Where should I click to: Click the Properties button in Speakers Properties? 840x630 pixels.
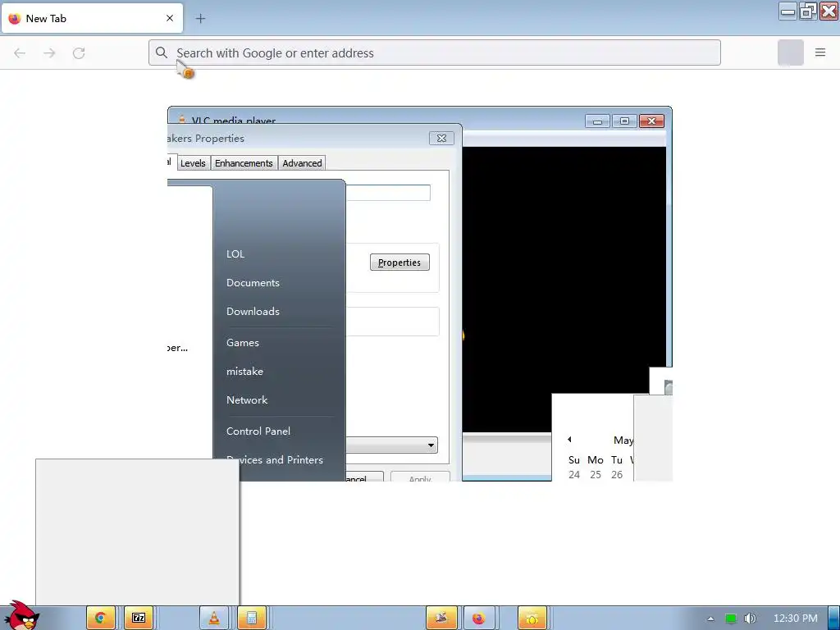click(x=399, y=262)
